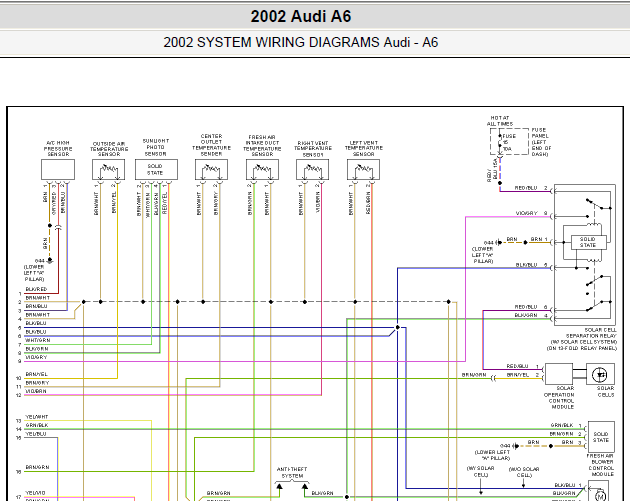Screen dimensions: 630x501
Task: Click the GRN/BLK wire label at row 14
Action: [37, 425]
